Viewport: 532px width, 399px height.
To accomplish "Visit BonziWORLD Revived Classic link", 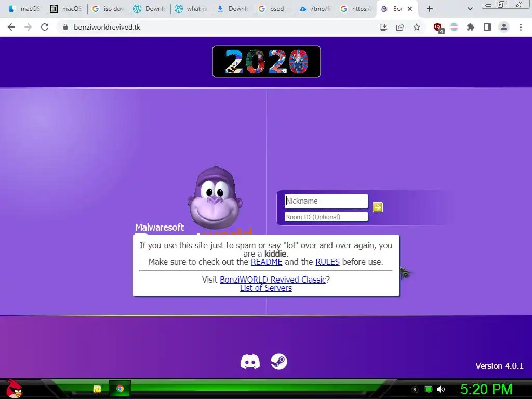I will click(x=273, y=280).
